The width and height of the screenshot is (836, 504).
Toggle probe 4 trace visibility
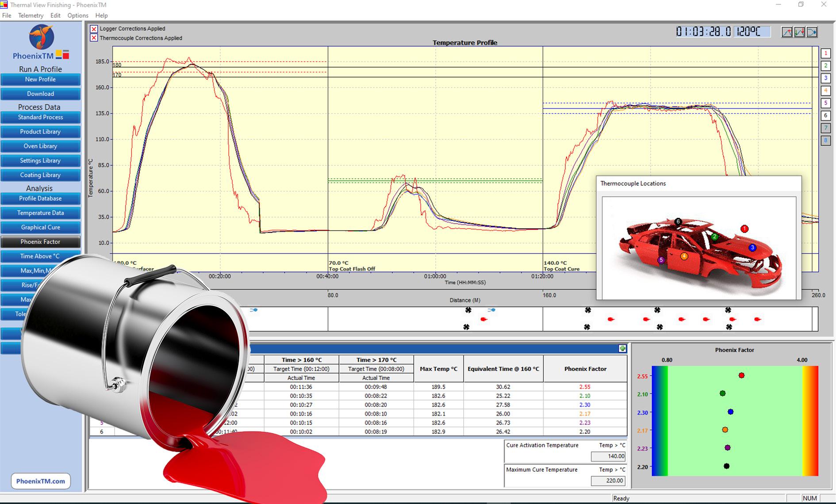(x=825, y=91)
